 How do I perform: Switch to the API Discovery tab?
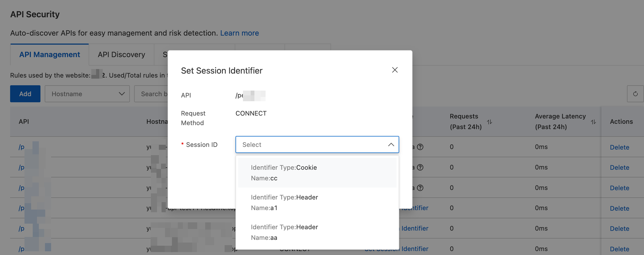pos(121,54)
